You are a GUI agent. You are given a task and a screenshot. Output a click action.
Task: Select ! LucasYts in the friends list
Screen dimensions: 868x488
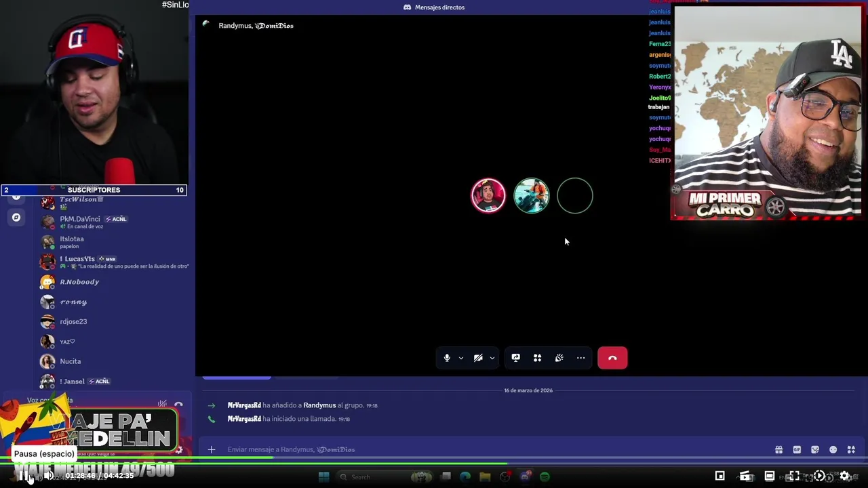click(x=112, y=262)
